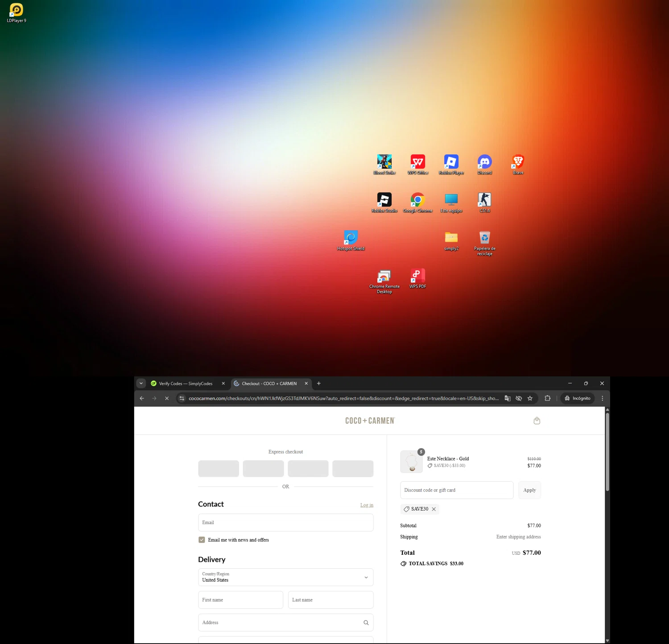Open Chrome extensions puzzle icon
This screenshot has height=644, width=669.
(x=548, y=398)
